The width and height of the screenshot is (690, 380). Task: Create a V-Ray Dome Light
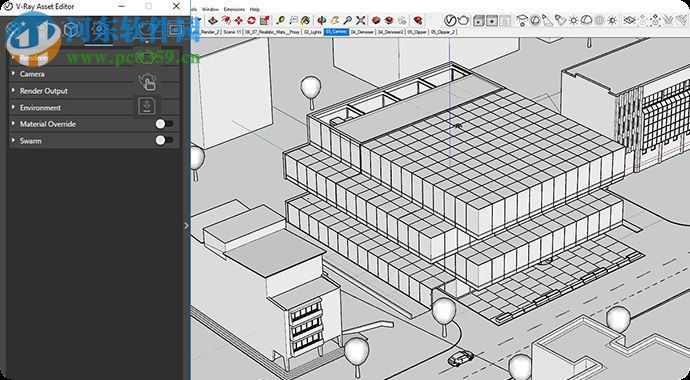click(x=586, y=20)
